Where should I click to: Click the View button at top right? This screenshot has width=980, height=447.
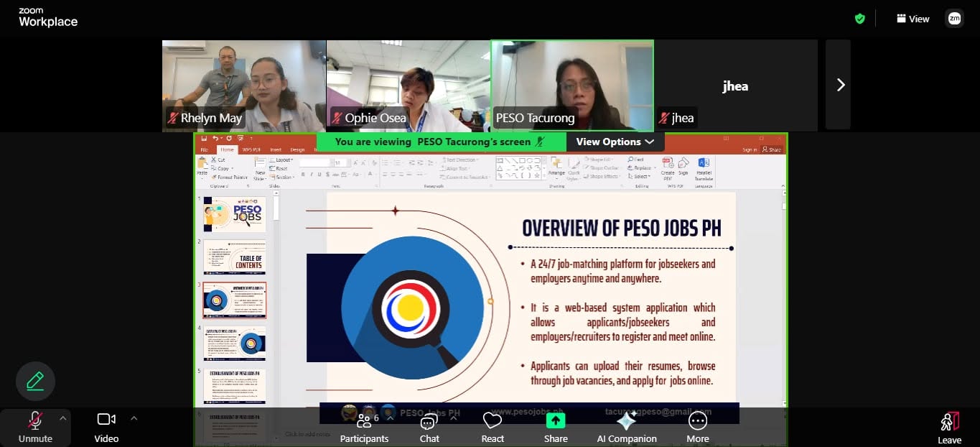[913, 19]
